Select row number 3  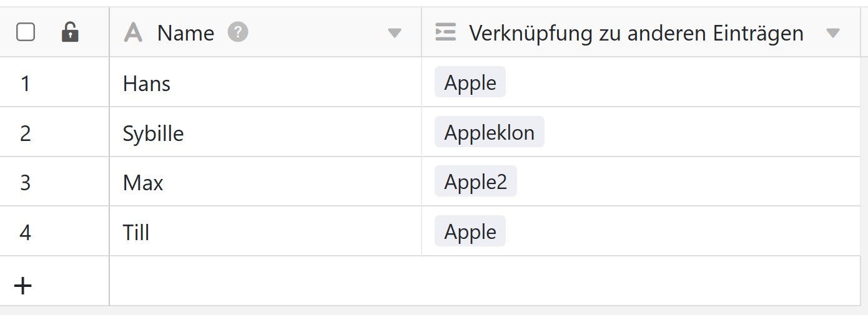pos(25,183)
